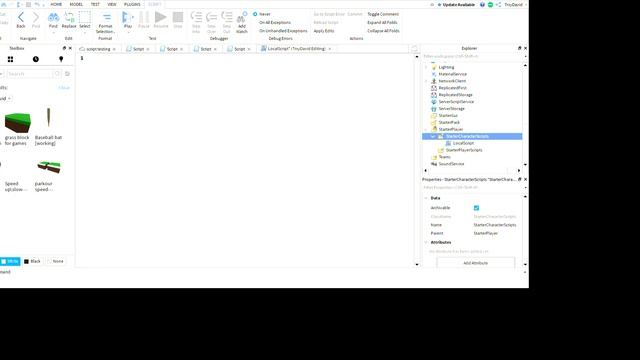
Task: Select ServerScriptService in the Explorer
Action: [x=456, y=102]
